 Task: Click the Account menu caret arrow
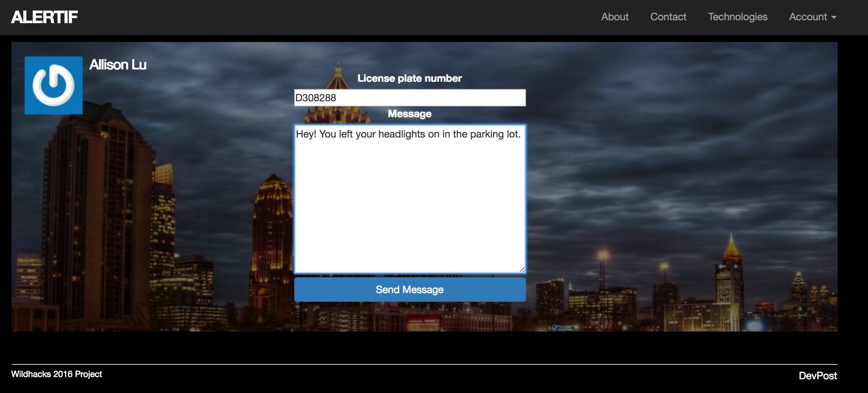point(834,17)
